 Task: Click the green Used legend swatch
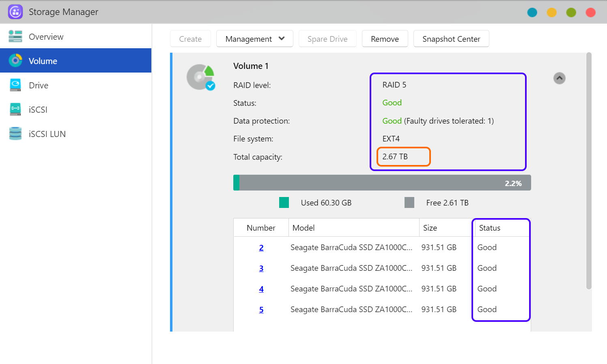284,203
